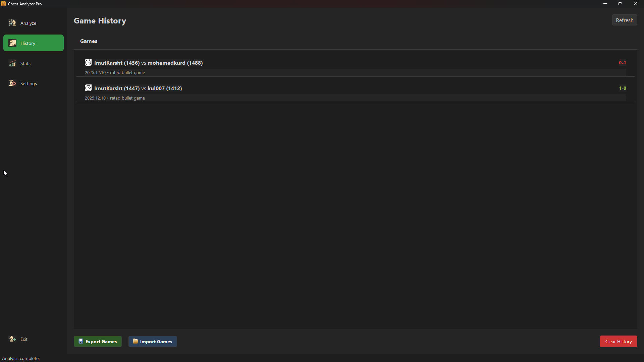Image resolution: width=644 pixels, height=362 pixels.
Task: Select the History menu label
Action: (x=28, y=43)
